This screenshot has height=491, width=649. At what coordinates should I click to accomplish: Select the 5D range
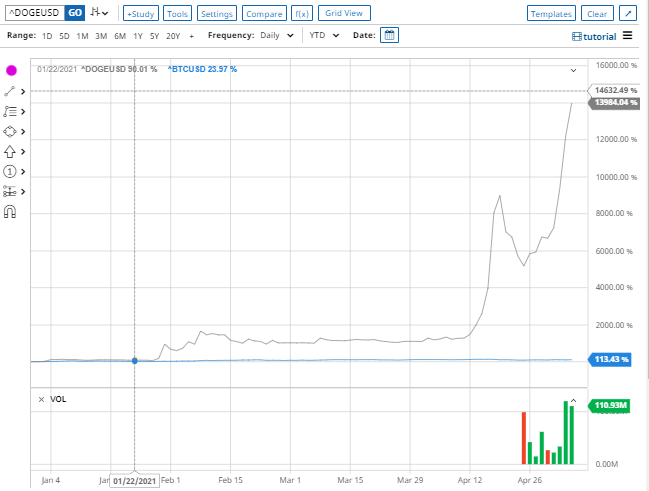(x=64, y=36)
